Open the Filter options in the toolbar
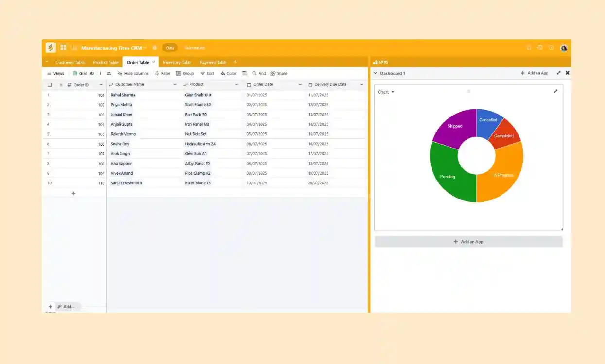Viewport: 605px width, 364px height. 162,73
